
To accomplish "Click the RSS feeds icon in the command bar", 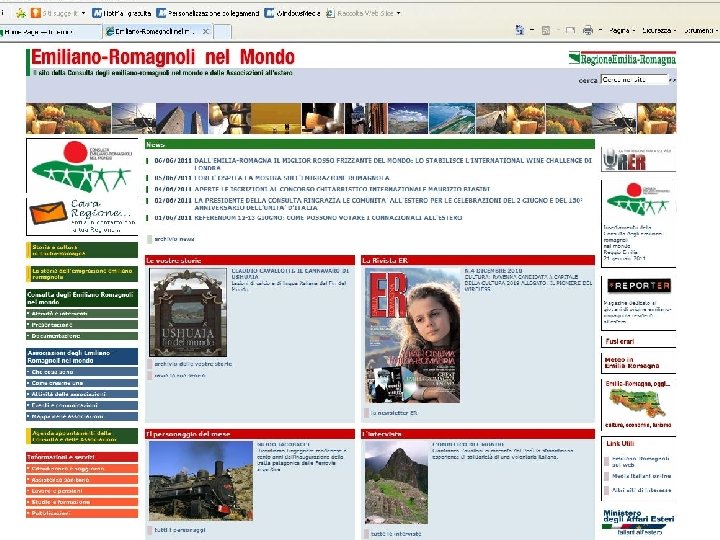I will [x=546, y=31].
